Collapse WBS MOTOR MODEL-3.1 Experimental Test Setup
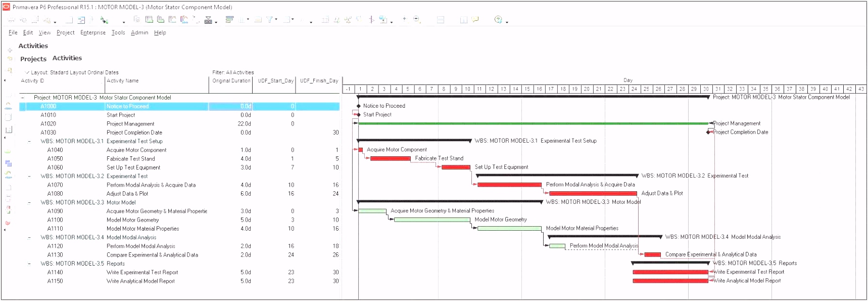Screen dimensions: 868x301 (29, 141)
